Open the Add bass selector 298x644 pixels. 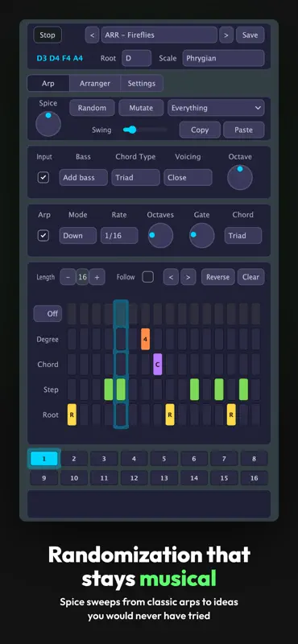click(84, 177)
